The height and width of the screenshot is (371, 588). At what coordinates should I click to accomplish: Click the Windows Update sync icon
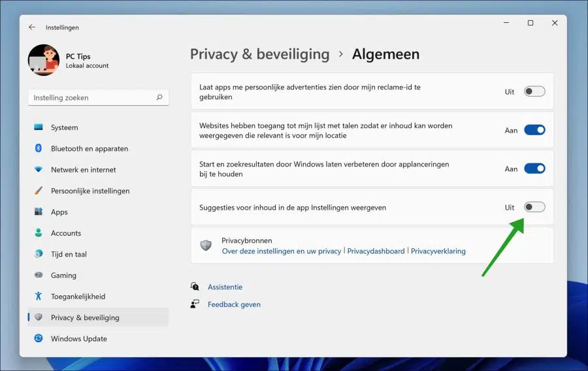coord(39,338)
